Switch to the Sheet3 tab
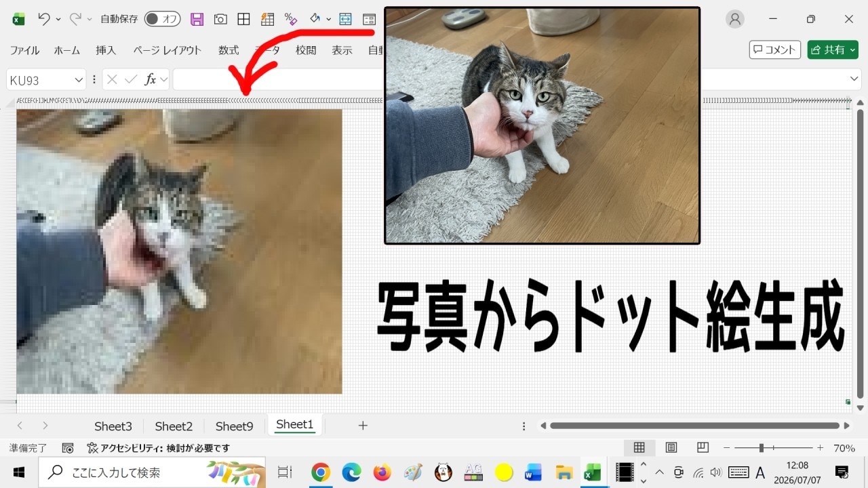The image size is (868, 488). (113, 426)
